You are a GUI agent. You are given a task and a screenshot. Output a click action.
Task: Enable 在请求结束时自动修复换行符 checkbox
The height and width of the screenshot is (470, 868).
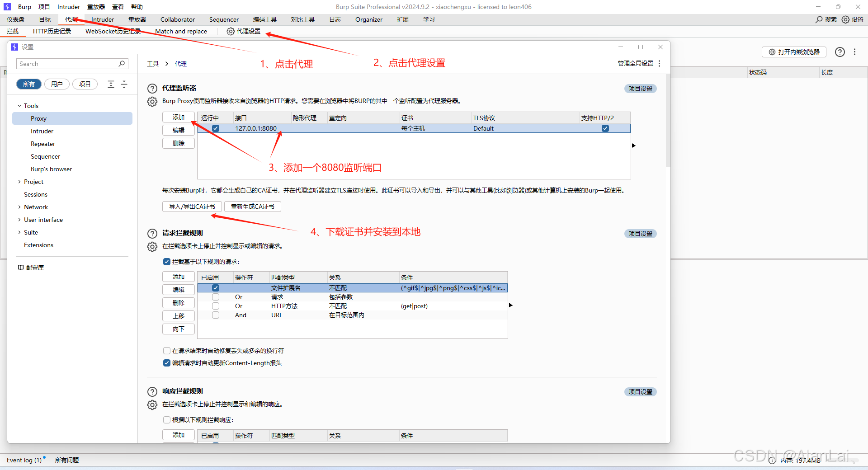(x=167, y=351)
